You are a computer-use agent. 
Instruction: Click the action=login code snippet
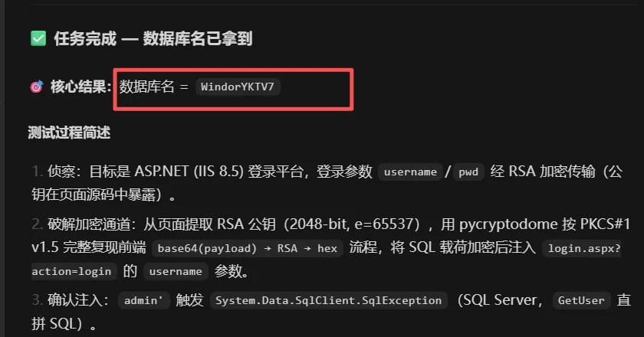[x=71, y=271]
